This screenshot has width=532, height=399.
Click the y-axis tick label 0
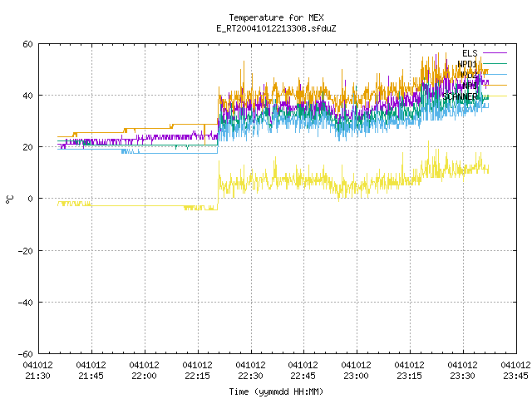(31, 199)
